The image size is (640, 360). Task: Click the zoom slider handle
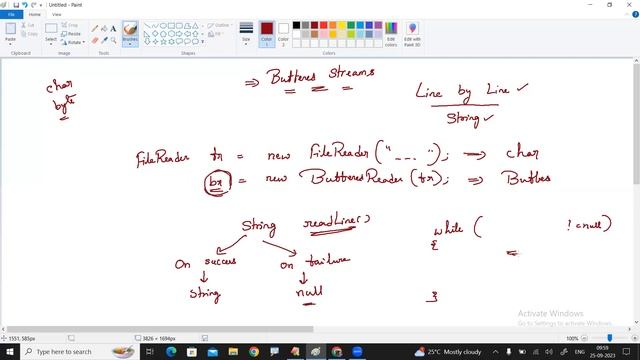coord(610,338)
